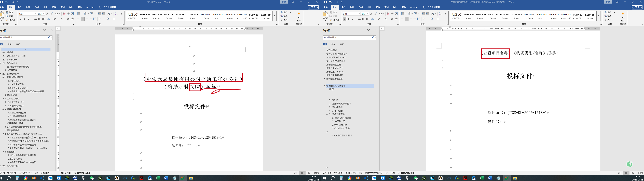Click 共享 button in 采购招标.docx window
This screenshot has width=644, height=181.
coord(637,7)
